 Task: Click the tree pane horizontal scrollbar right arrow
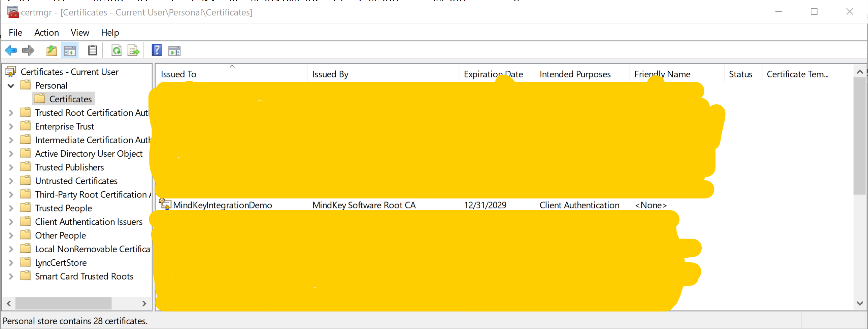[x=144, y=303]
